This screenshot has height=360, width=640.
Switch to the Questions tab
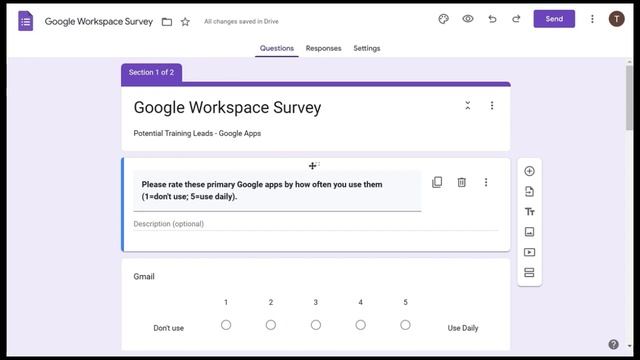tap(277, 48)
